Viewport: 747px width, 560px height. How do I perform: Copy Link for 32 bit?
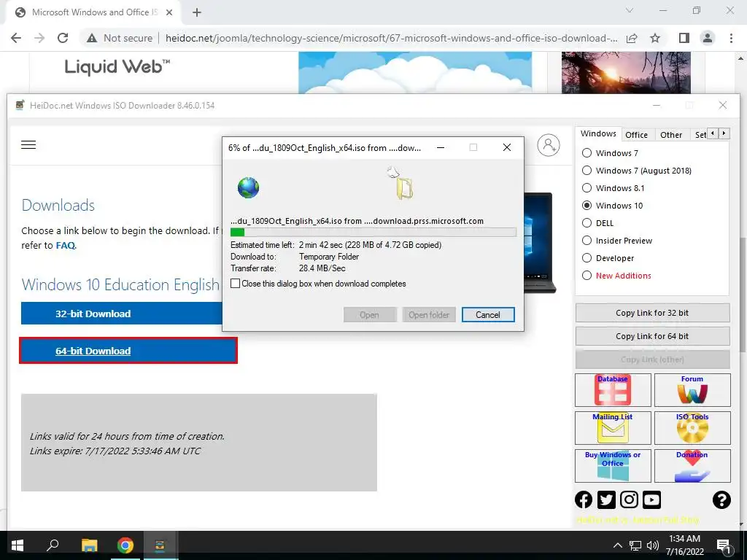(x=652, y=313)
